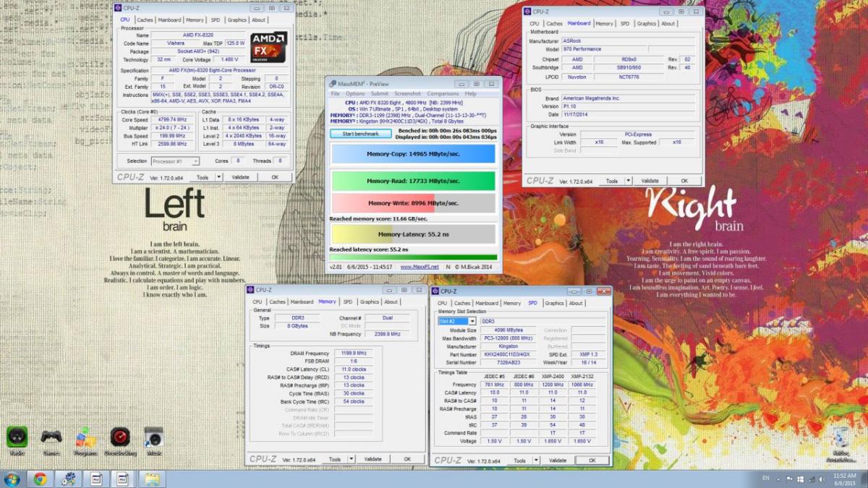The image size is (868, 488).
Task: Switch to SPD tab in Memory CPU-Z window
Action: [348, 302]
